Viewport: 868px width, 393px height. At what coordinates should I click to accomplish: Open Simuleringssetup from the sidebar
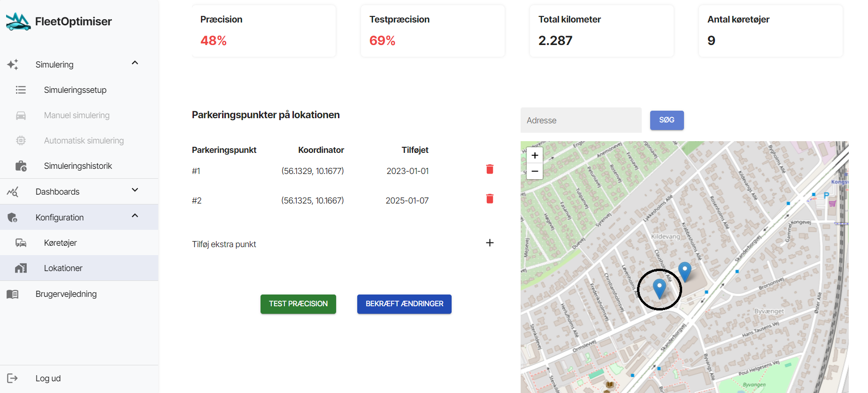[x=75, y=90]
